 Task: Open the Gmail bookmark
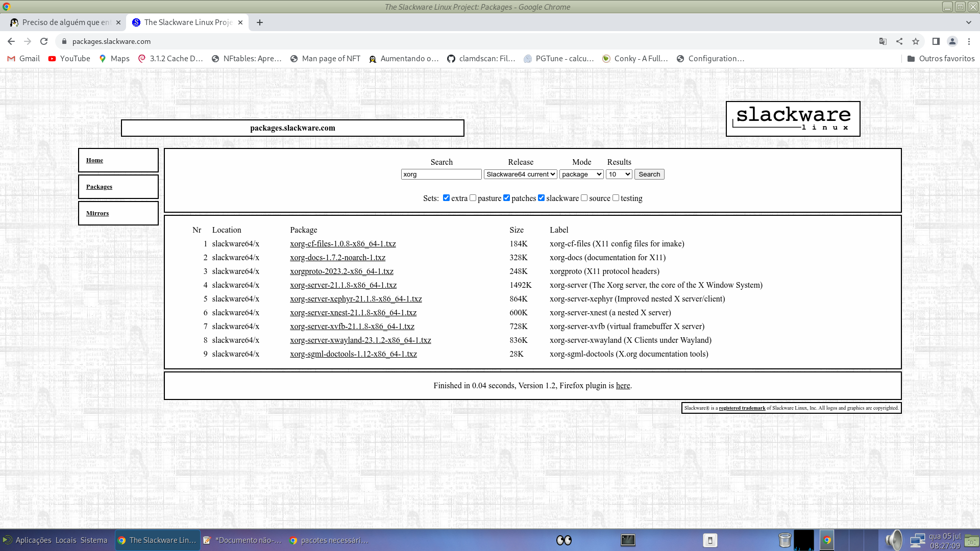(x=23, y=59)
